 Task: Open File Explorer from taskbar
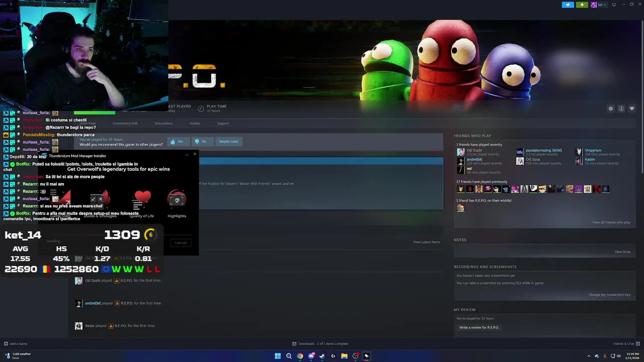(x=344, y=356)
